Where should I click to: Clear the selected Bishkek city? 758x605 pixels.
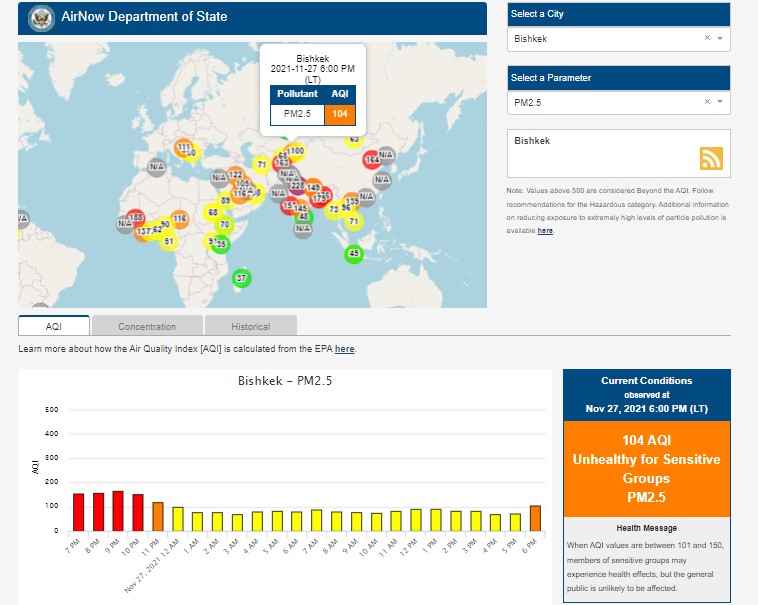pyautogui.click(x=707, y=38)
